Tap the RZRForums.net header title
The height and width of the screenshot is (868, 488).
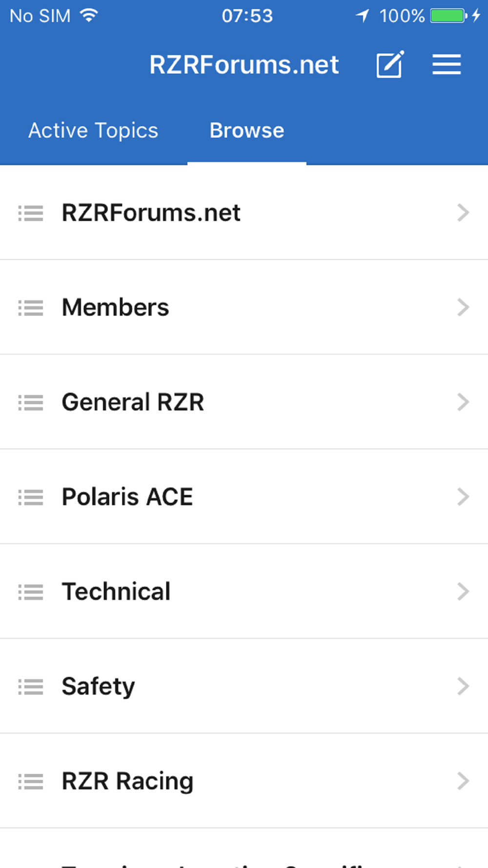pos(244,65)
